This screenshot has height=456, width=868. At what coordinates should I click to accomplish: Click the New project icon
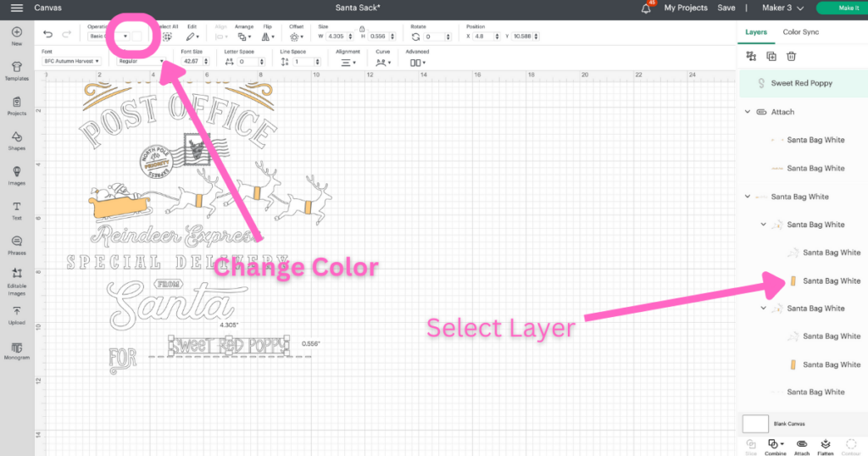coord(17,32)
